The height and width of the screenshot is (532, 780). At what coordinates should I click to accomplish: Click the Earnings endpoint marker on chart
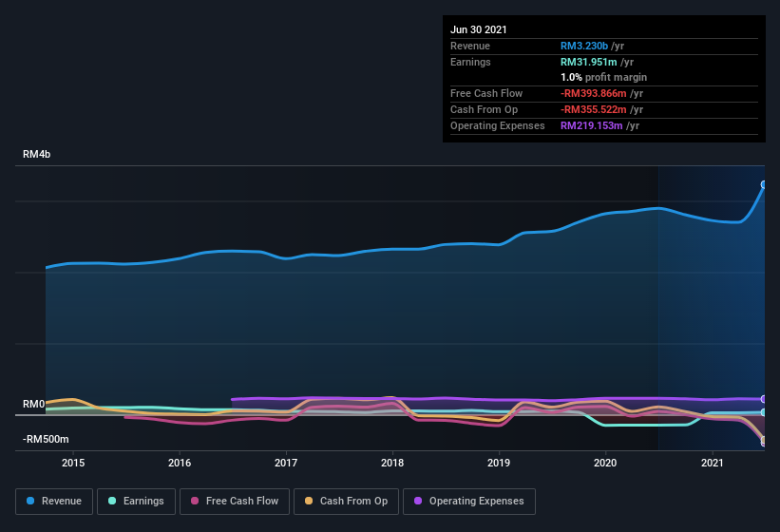[764, 412]
